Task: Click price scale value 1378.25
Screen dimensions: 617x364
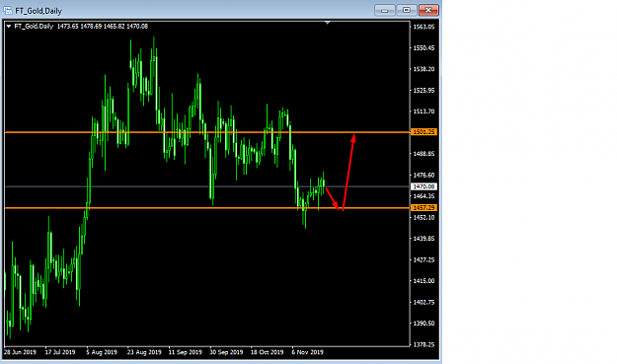Action: coord(424,344)
